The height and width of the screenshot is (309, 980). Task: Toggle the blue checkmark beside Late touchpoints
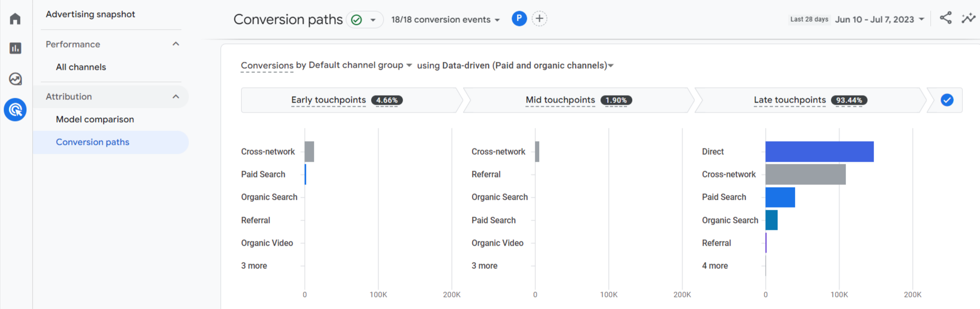(947, 100)
